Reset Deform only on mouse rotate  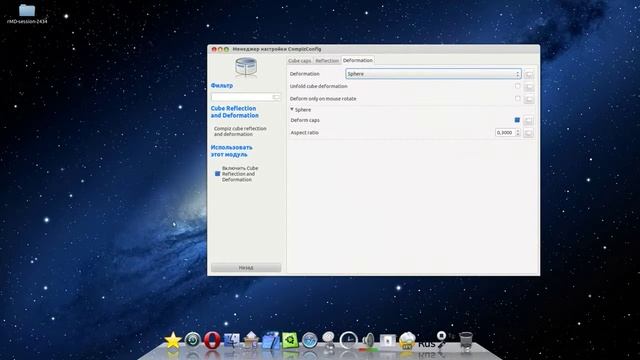click(x=529, y=99)
